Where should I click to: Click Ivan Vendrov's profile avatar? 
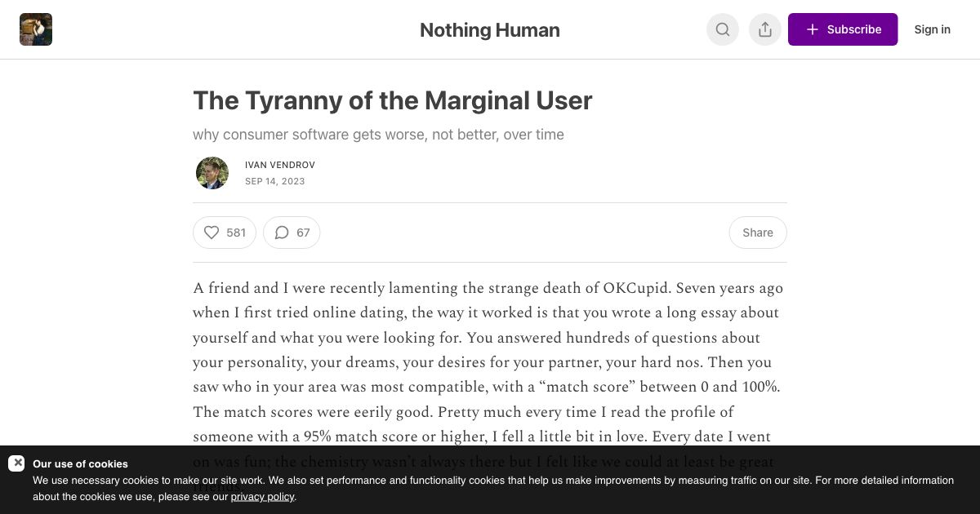[212, 173]
